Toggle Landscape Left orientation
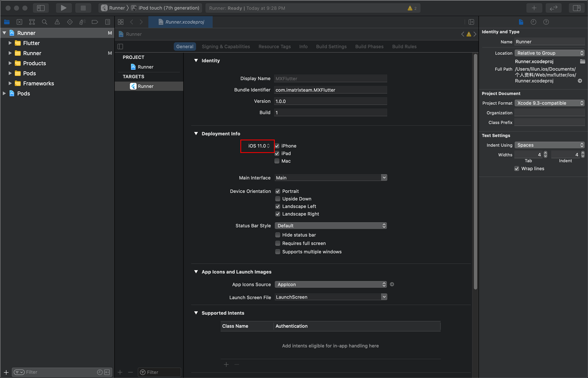Screen dimensions: 588x378 coord(278,206)
